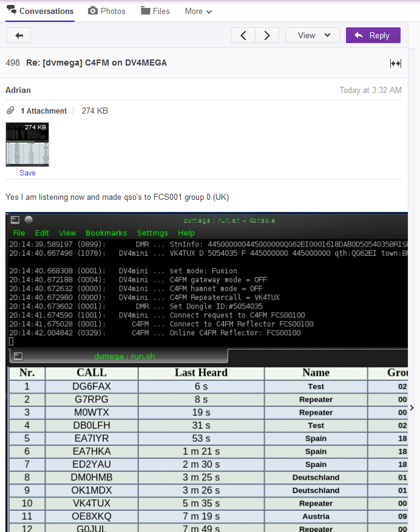Screen dimensions: 420x532
Task: Click the Photos camera icon
Action: tap(92, 11)
